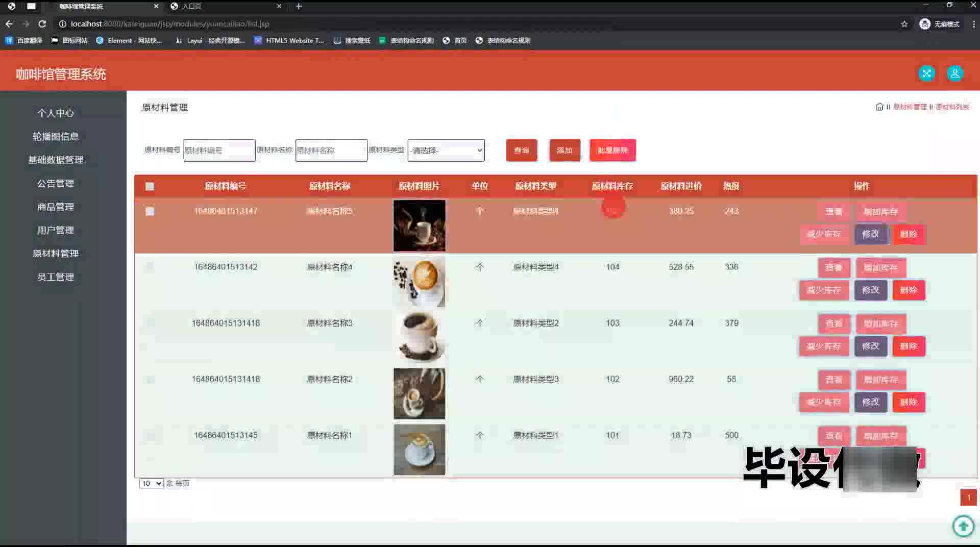Image resolution: width=980 pixels, height=547 pixels.
Task: Open the photo thumbnail for 原材料名称5
Action: click(419, 226)
